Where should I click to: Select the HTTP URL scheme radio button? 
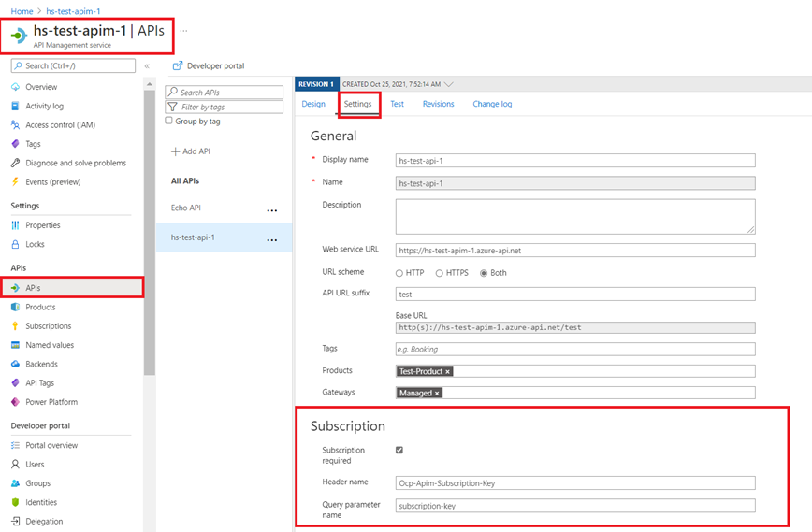coord(399,273)
